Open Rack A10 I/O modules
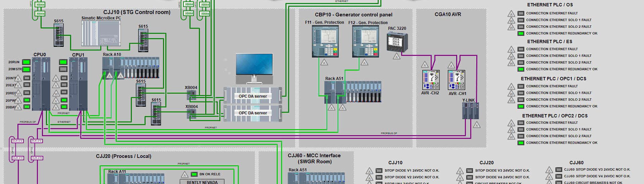Screen dimensions: 644x184 (x=130, y=68)
